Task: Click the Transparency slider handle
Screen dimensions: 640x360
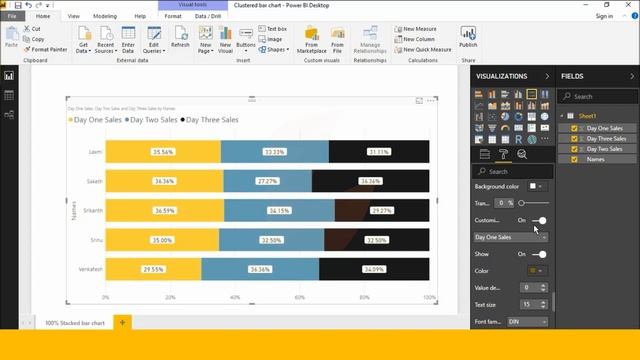Action: (x=521, y=203)
